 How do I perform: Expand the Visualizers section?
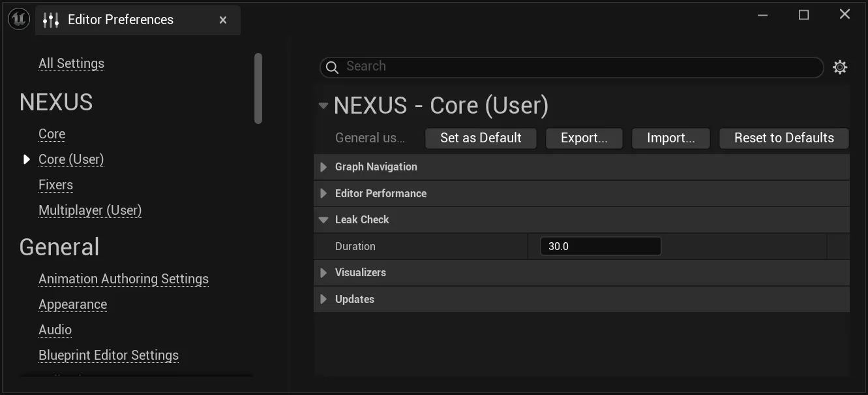(323, 272)
